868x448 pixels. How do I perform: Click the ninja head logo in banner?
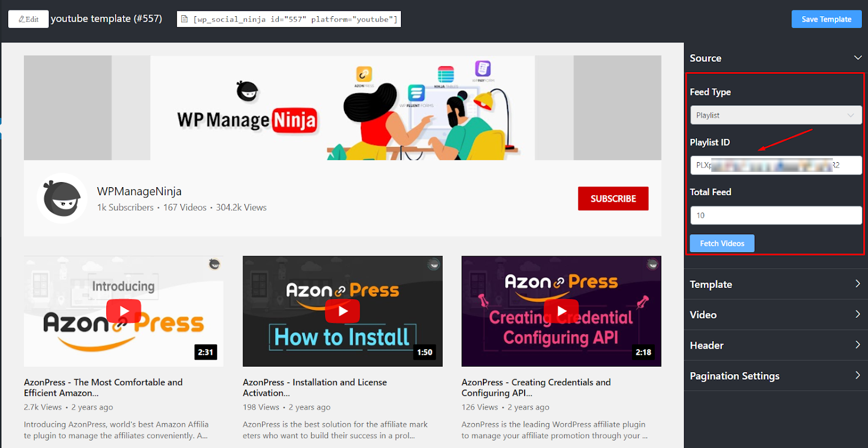[247, 91]
